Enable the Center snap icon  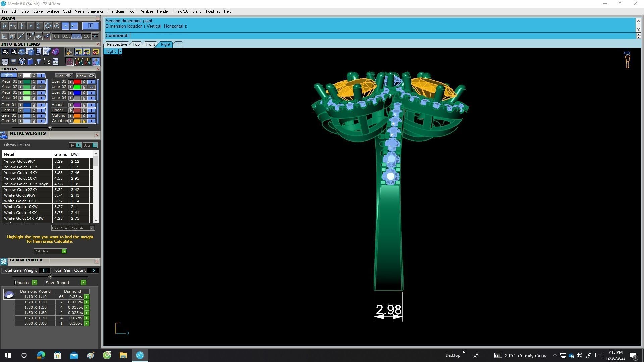57,26
